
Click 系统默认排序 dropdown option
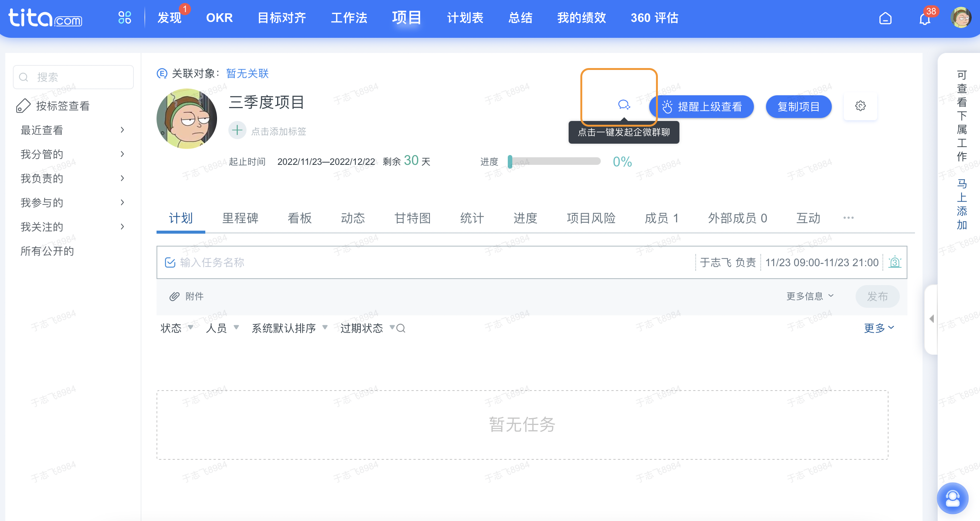[285, 328]
